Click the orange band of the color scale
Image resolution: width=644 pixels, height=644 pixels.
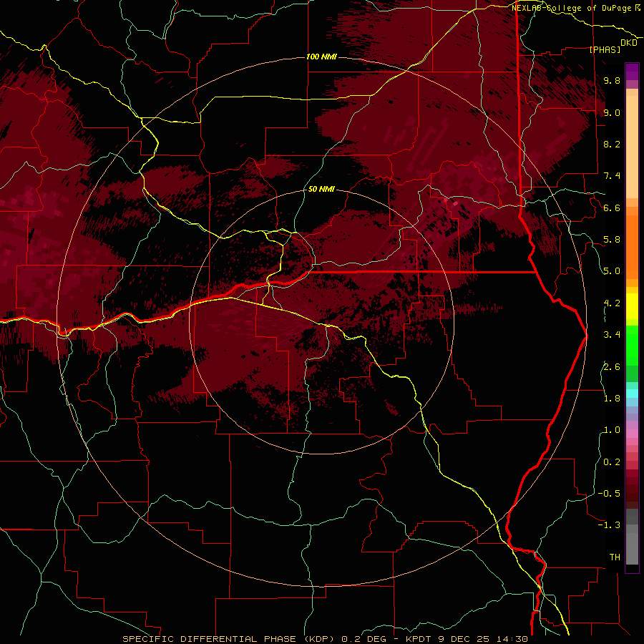[x=632, y=246]
